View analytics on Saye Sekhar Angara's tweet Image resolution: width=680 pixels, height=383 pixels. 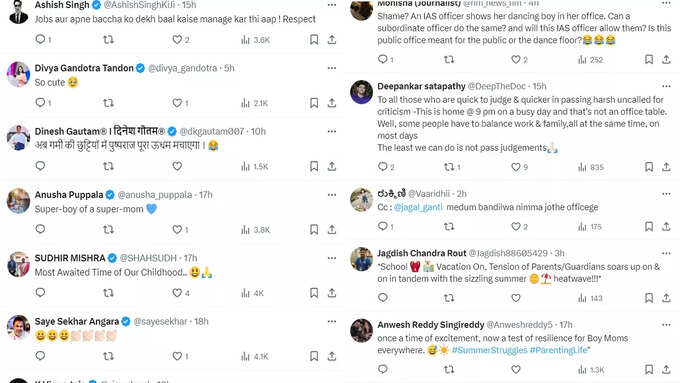coord(255,357)
